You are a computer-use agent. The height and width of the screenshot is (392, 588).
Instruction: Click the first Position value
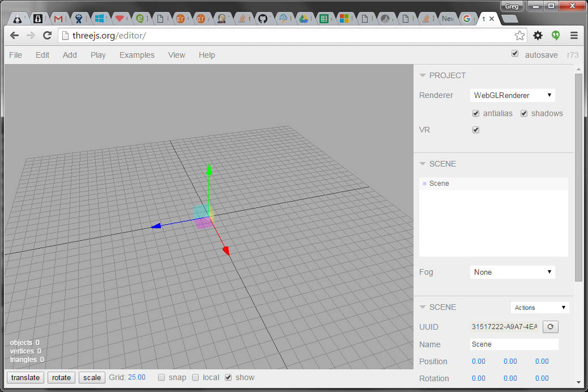[479, 361]
